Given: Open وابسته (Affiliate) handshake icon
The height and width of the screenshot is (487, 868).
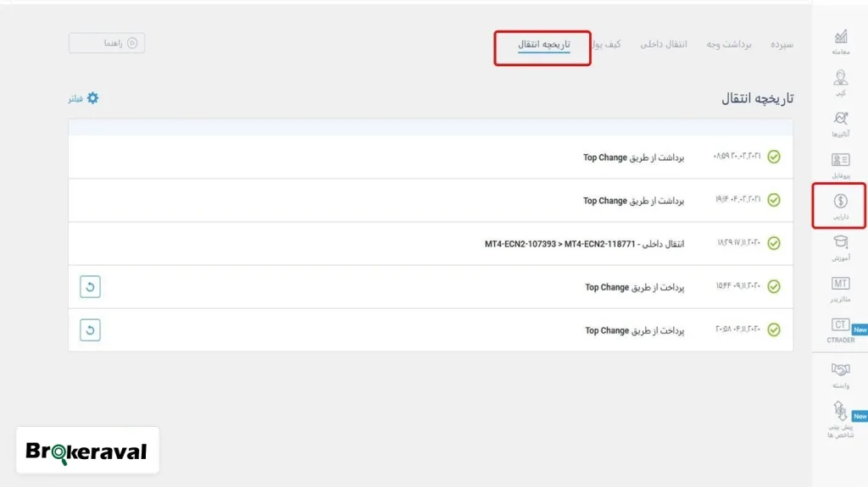Looking at the screenshot, I should point(840,374).
